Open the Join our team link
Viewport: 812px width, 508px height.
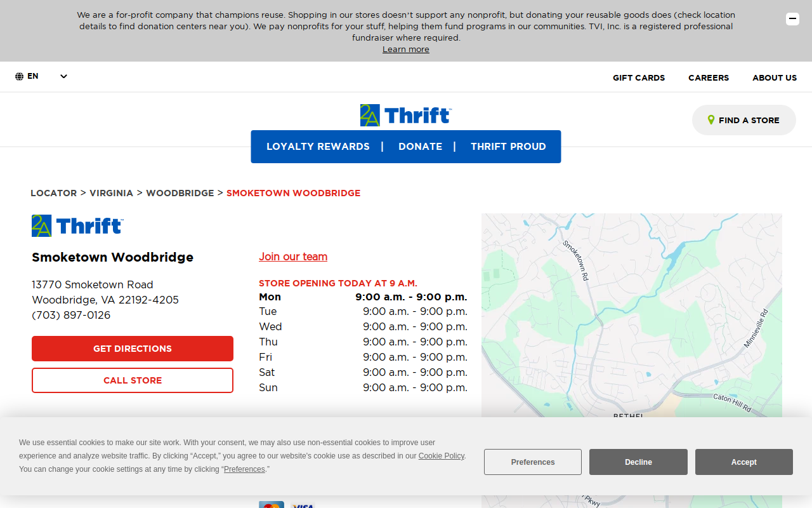point(293,257)
